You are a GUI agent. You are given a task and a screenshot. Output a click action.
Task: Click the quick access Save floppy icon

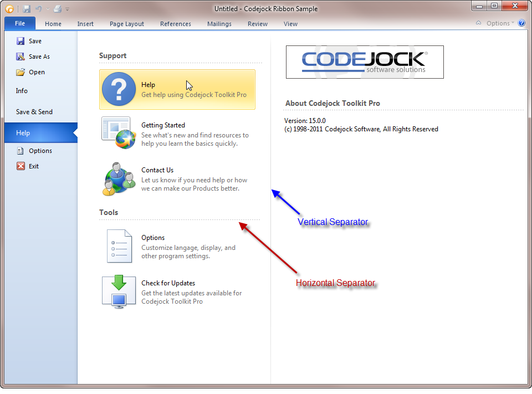tap(27, 9)
